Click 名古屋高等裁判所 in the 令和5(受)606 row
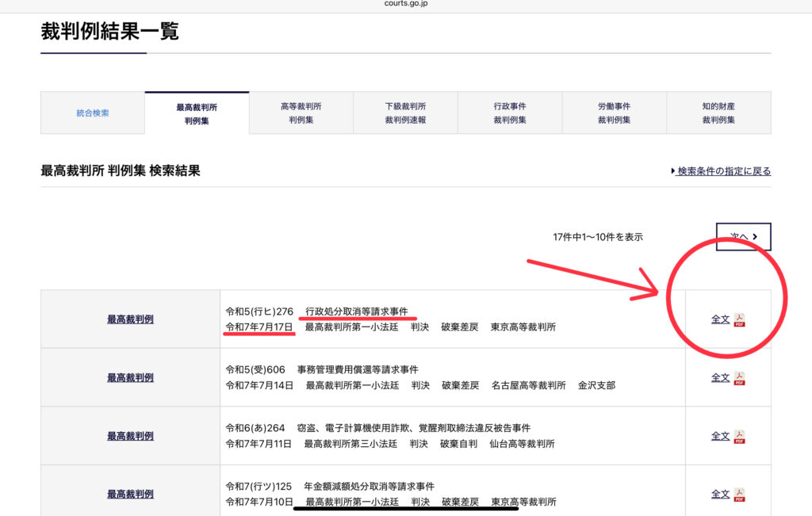This screenshot has height=516, width=812. 529,385
